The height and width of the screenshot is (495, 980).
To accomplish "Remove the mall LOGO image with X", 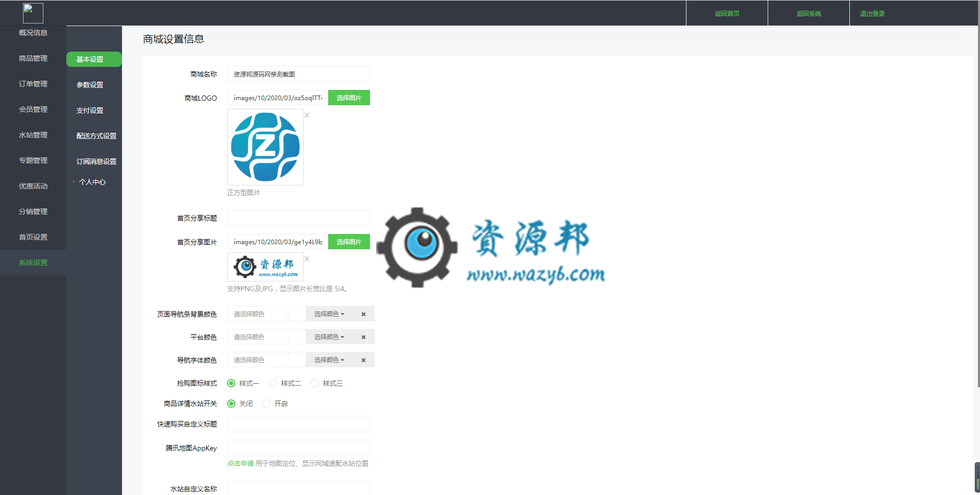I will 307,115.
